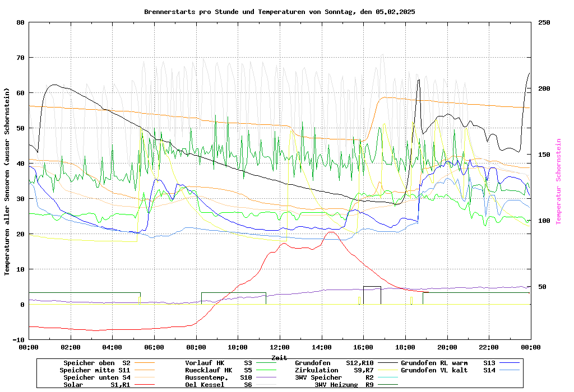Click the 12:00 tick on the time axis
574x392 pixels.
280,347
